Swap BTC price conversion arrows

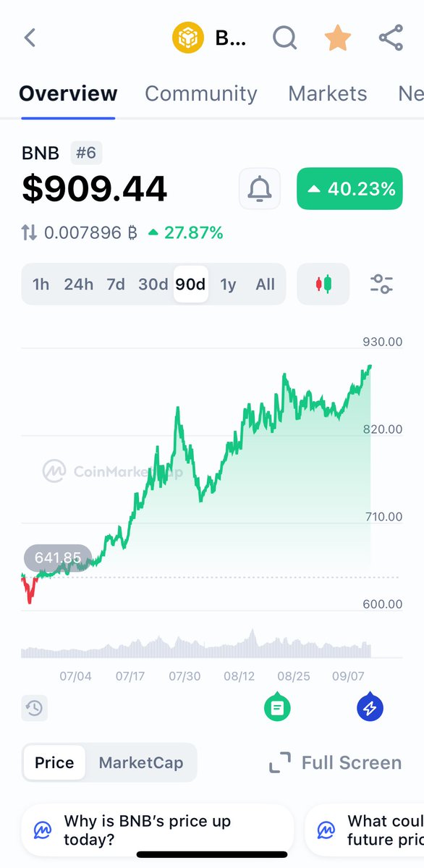(30, 233)
